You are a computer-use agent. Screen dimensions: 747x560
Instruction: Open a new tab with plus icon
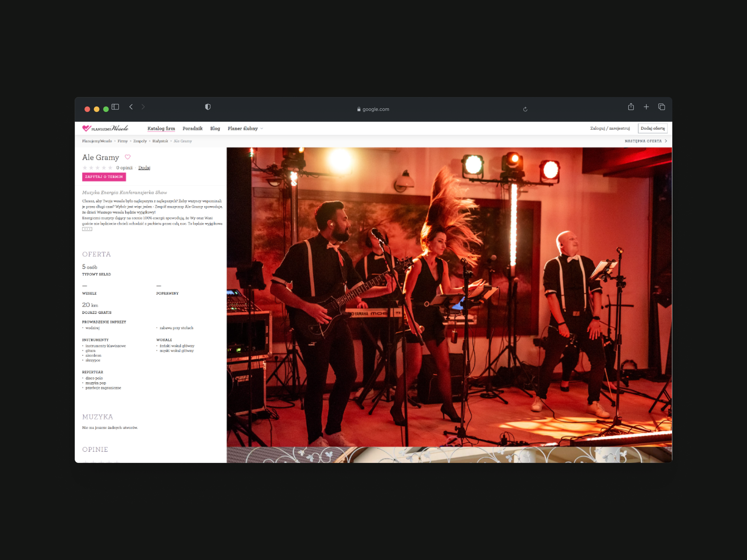click(646, 107)
